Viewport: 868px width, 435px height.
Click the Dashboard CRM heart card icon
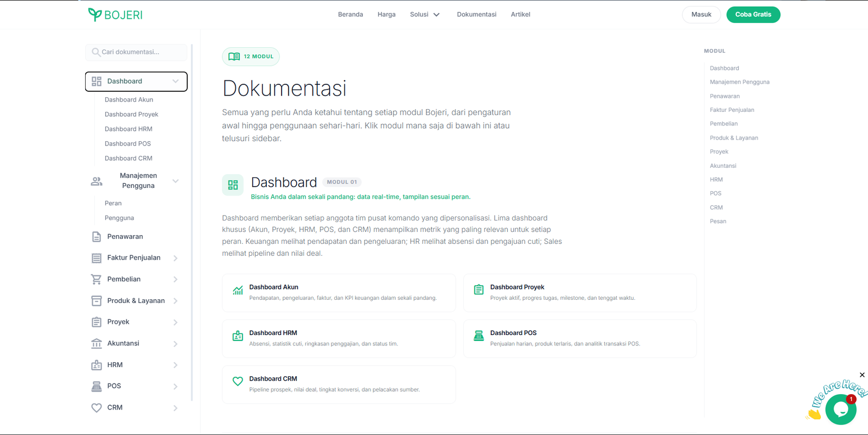tap(238, 381)
